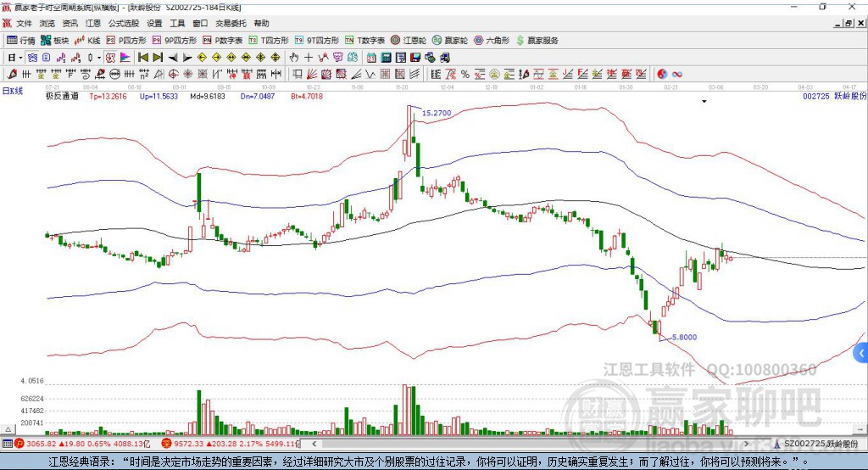Click the SZ002725,跃岭股份 status entry
The image size is (868, 470).
point(815,444)
